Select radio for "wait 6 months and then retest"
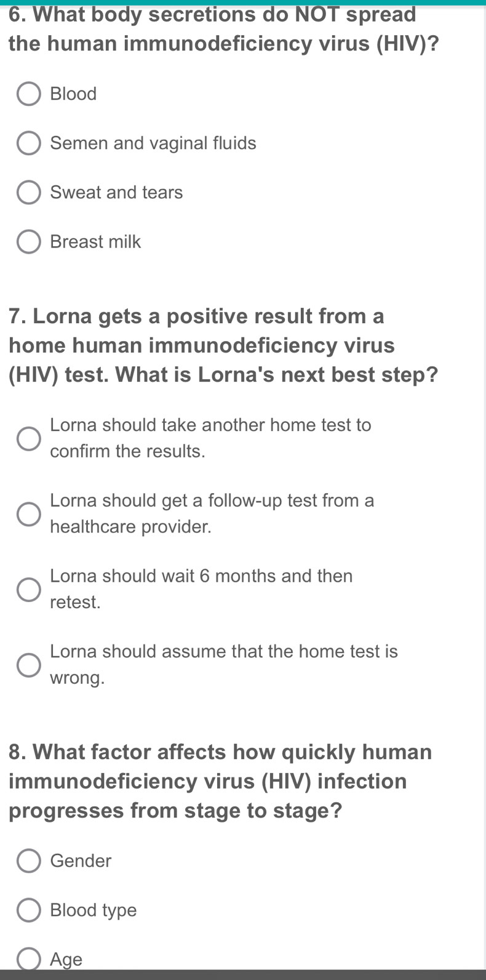 (x=28, y=589)
